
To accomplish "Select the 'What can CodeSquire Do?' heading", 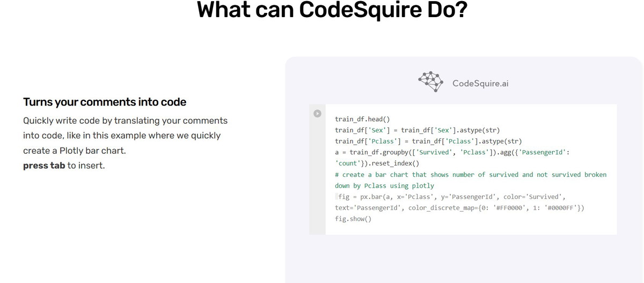I will 332,10.
